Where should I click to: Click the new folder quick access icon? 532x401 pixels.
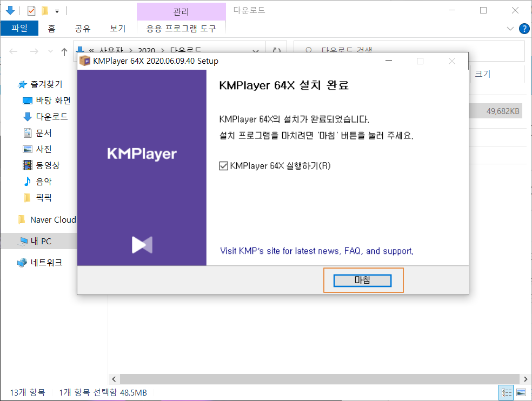coord(45,11)
